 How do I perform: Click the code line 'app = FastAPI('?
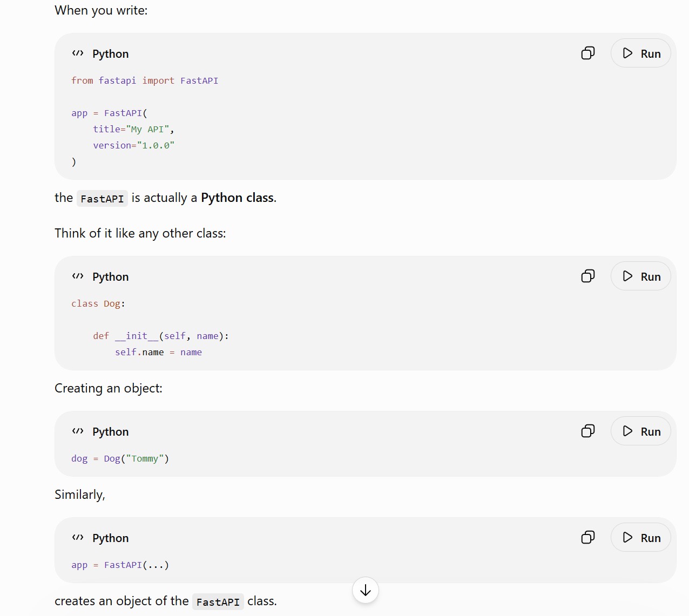point(109,113)
